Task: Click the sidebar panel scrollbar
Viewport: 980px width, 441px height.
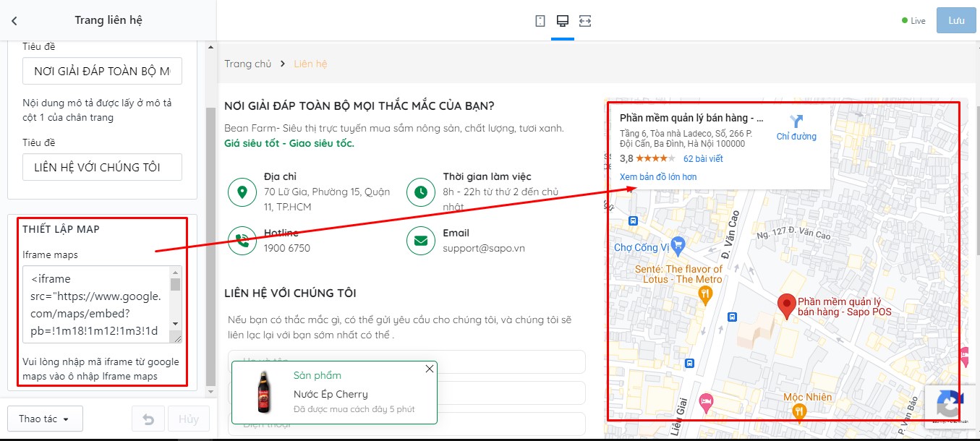Action: (x=211, y=246)
